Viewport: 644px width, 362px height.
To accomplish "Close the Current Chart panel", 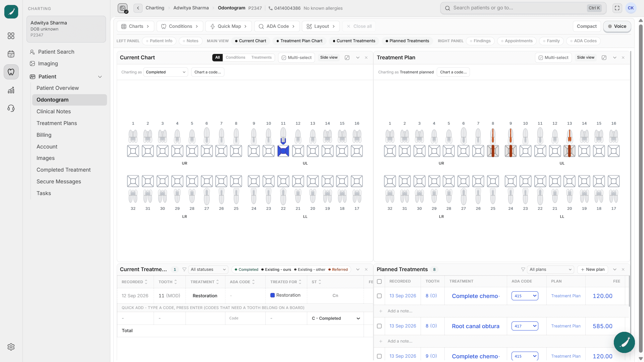I will click(366, 58).
